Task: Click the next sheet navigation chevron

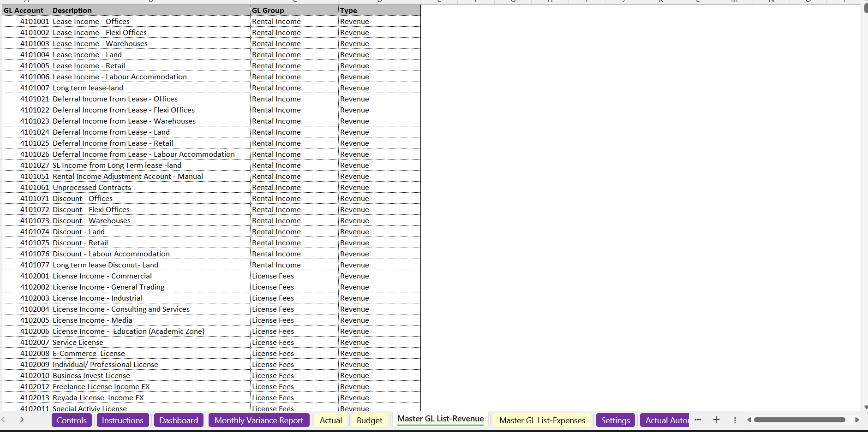Action: click(21, 420)
